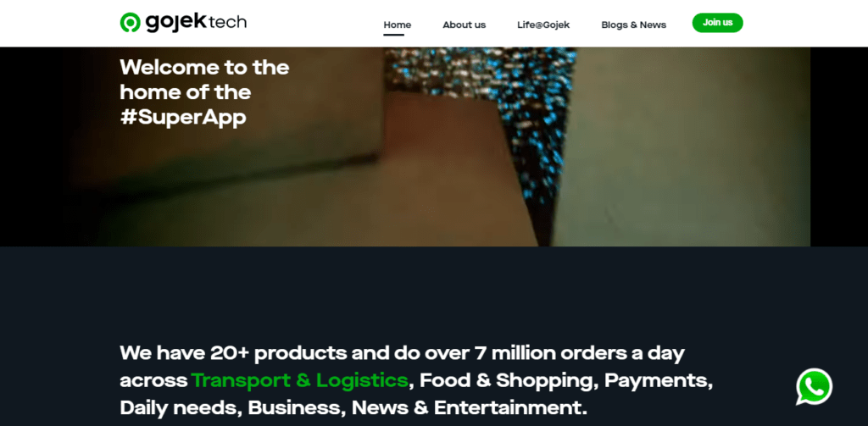Select the green Transport & Logistics text
Viewport: 868px width, 426px height.
tap(299, 380)
